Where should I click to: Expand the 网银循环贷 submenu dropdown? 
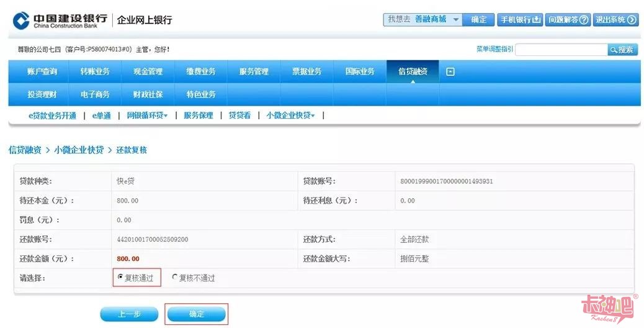coord(147,116)
